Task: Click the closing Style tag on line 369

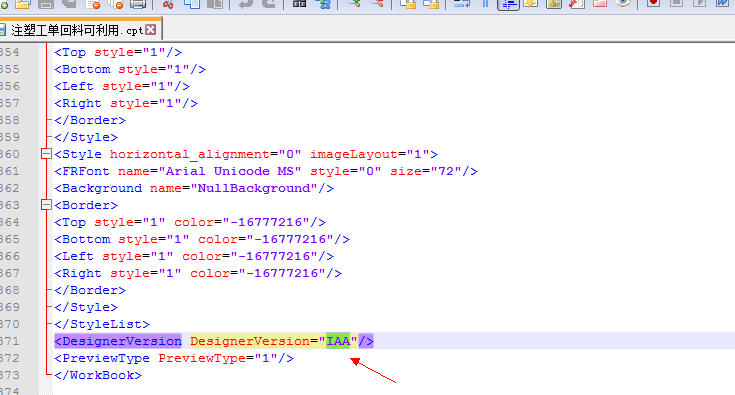Action: [x=86, y=307]
